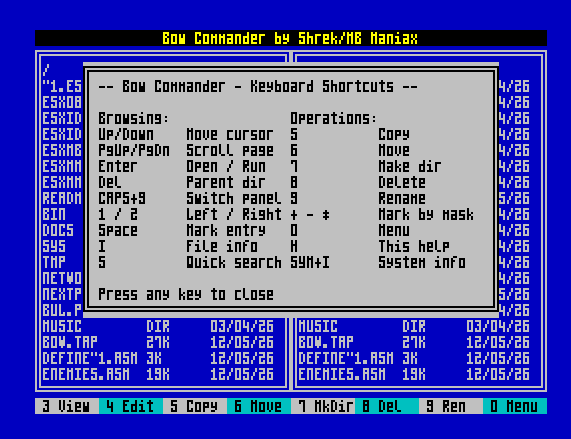The width and height of the screenshot is (571, 439).
Task: Select BOW.TAP in the right panel
Action: [x=414, y=342]
